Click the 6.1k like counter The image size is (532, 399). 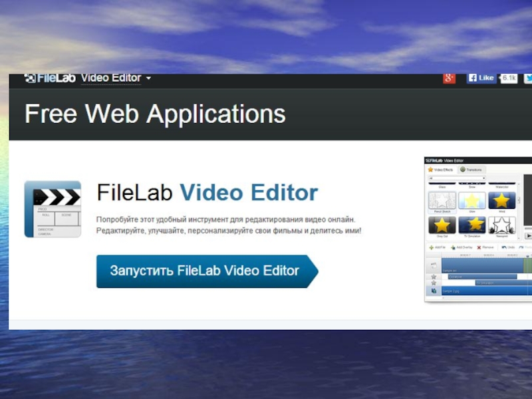click(x=509, y=78)
